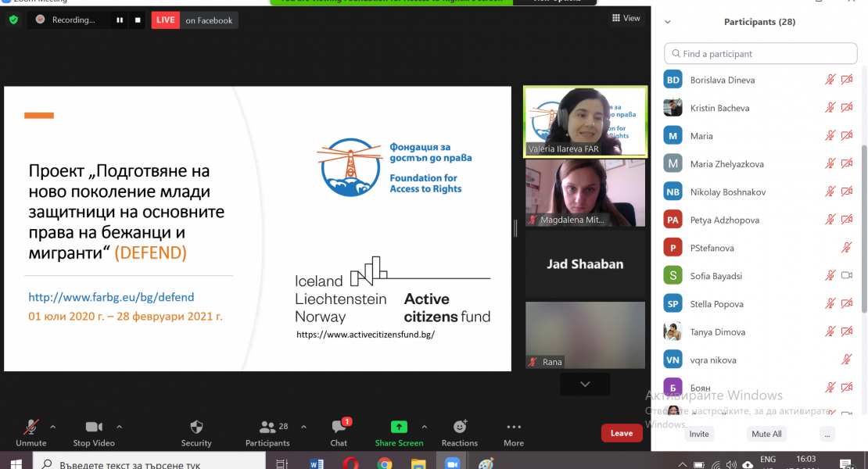
Task: Select Jad Shaaban video tile
Action: (585, 264)
